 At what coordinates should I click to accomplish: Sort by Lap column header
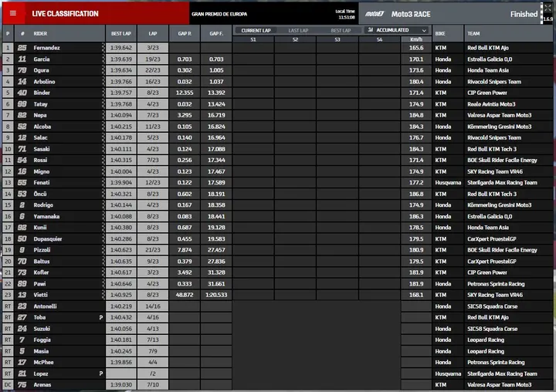pos(153,33)
